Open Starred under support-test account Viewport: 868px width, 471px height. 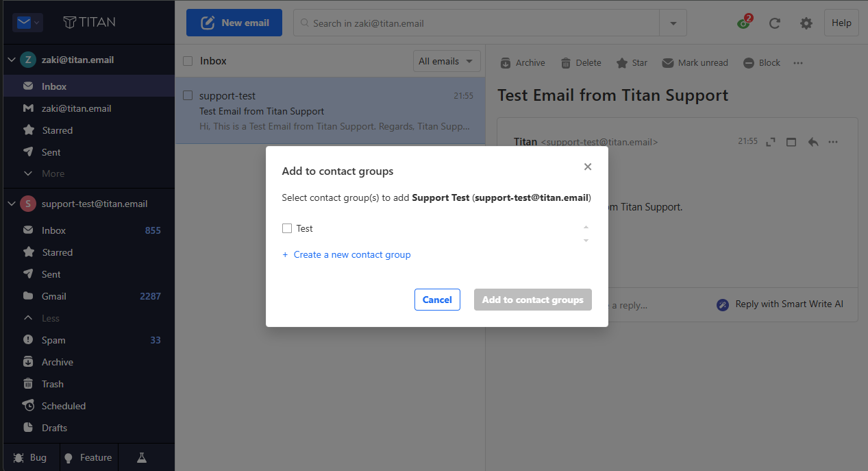pos(89,252)
